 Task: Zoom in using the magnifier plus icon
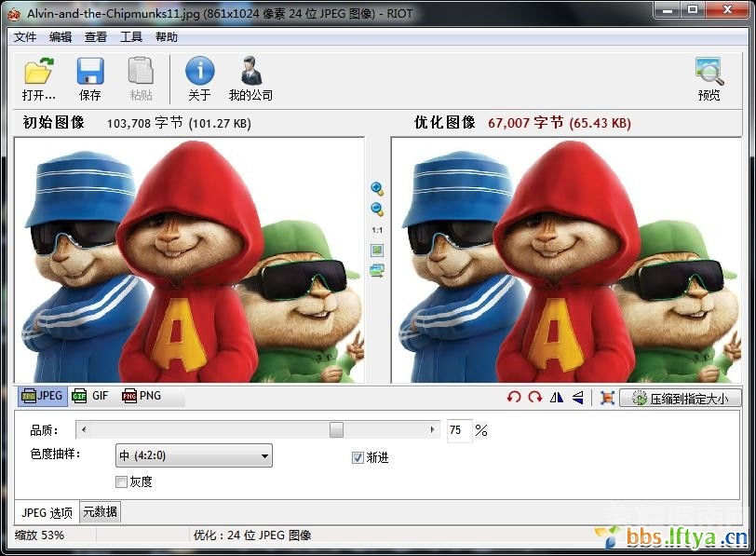point(377,189)
